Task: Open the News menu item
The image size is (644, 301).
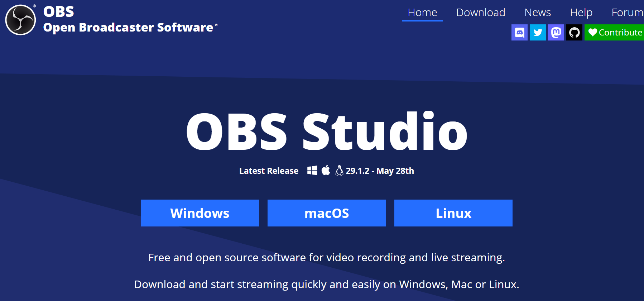Action: click(538, 13)
